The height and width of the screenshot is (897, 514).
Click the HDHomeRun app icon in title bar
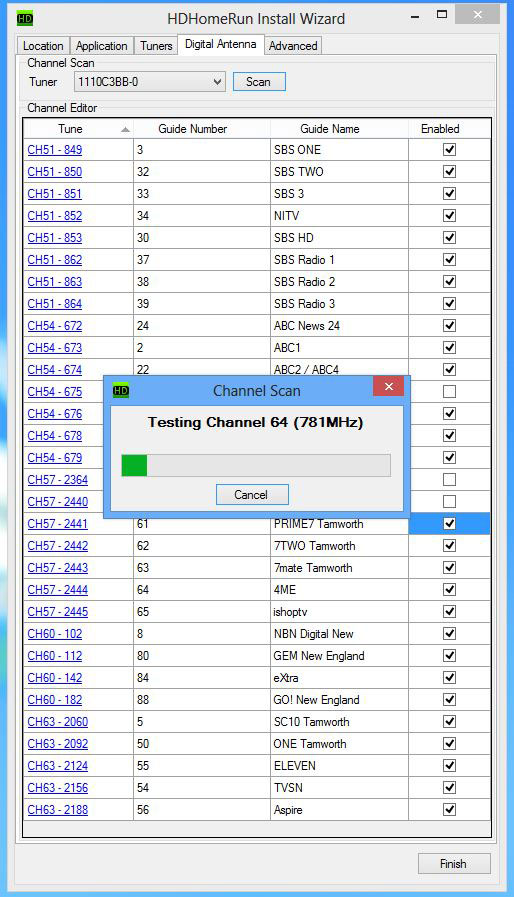point(25,19)
